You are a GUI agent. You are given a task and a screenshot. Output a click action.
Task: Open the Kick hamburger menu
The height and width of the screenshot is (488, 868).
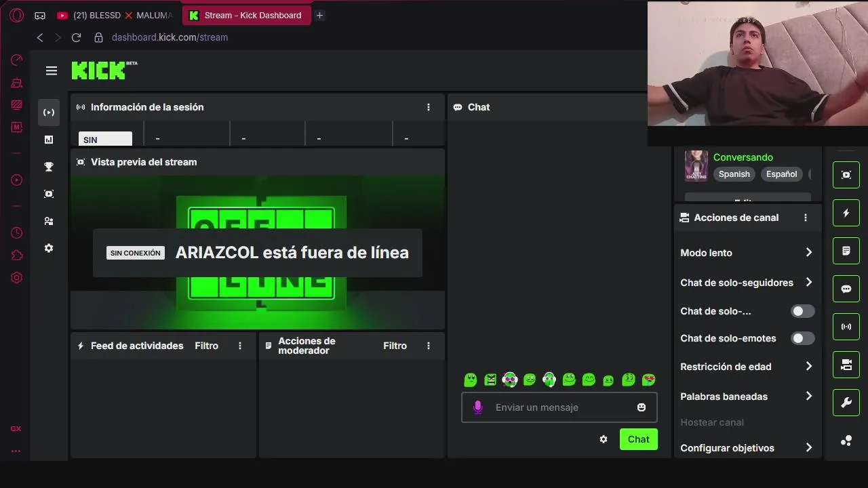pos(52,70)
